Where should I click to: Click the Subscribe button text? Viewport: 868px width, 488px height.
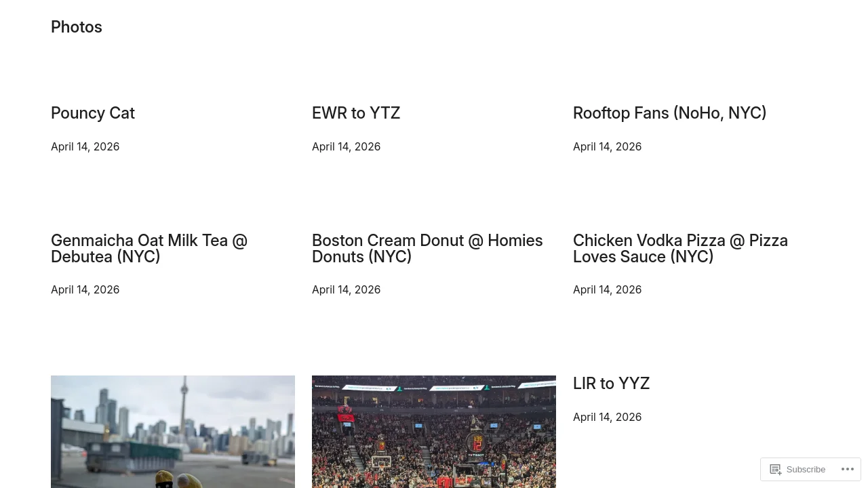(806, 469)
